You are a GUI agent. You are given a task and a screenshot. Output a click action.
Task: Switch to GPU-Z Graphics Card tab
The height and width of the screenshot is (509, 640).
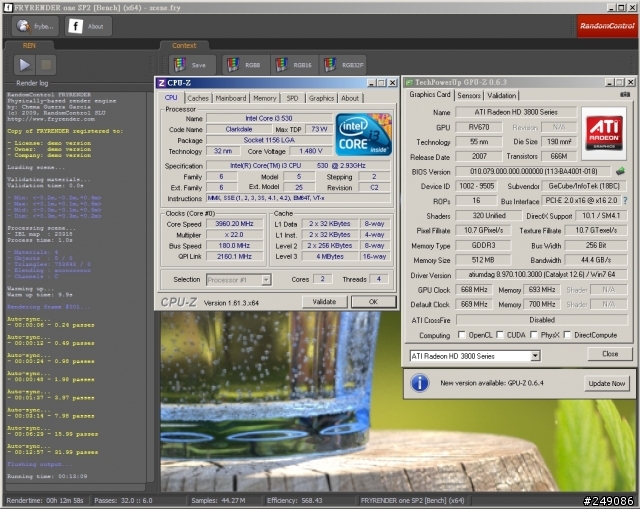coord(430,95)
